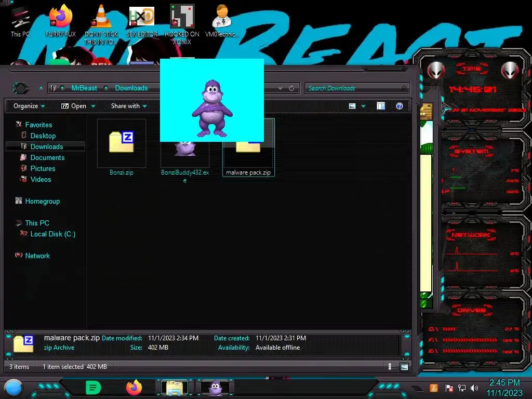Expand the view options dropdown arrow
Screen dimensions: 532x399
(363, 106)
